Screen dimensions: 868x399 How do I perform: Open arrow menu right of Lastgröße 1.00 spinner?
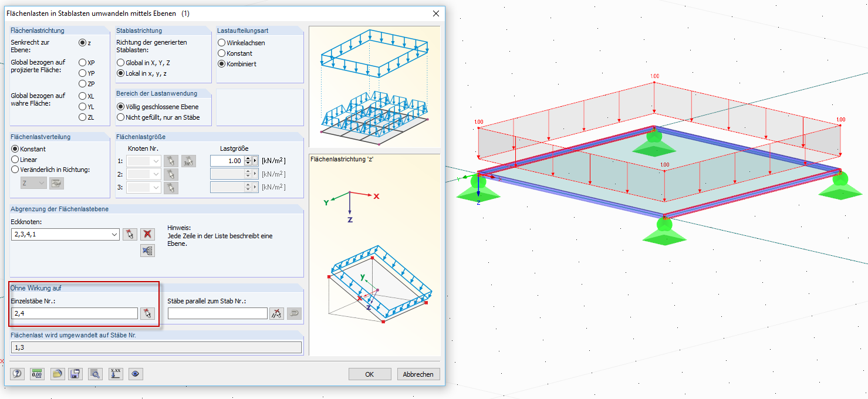[255, 161]
